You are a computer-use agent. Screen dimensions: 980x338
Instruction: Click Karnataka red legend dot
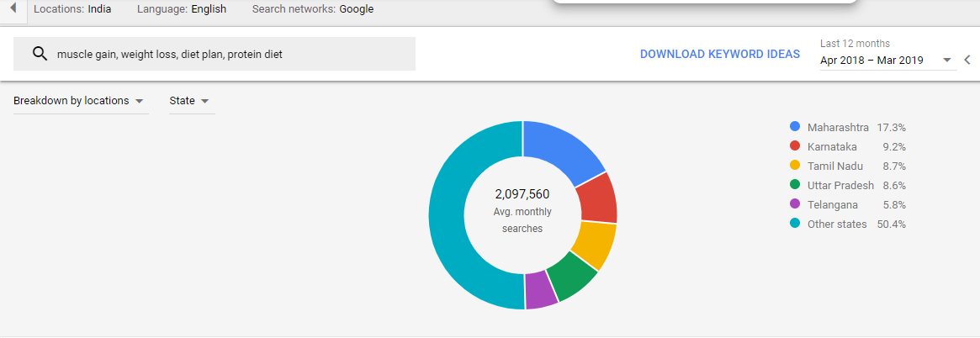pyautogui.click(x=795, y=146)
